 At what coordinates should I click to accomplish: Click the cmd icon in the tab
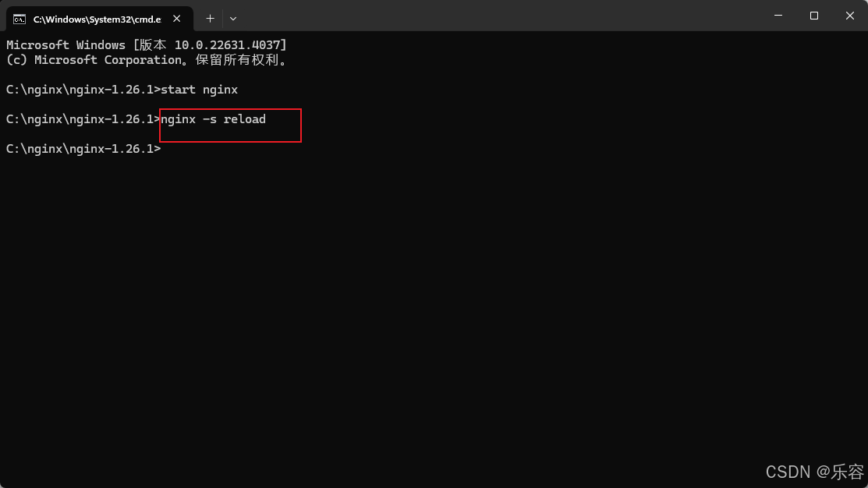19,19
